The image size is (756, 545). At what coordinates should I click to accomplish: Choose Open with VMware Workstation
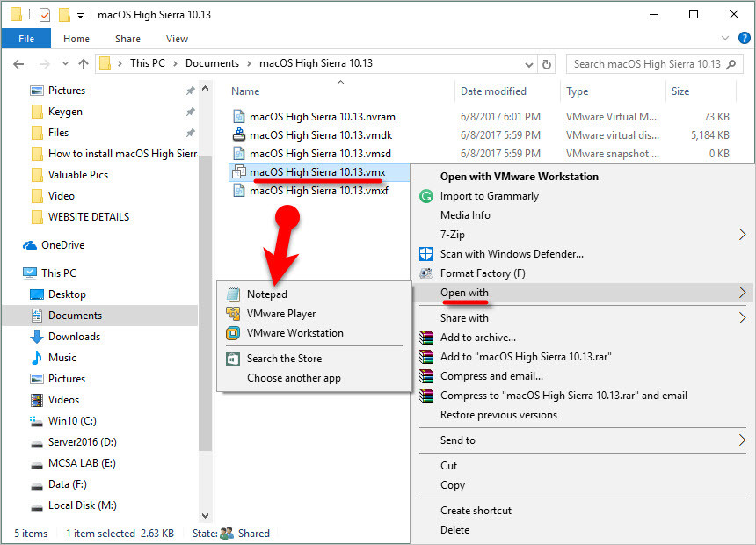[x=520, y=177]
